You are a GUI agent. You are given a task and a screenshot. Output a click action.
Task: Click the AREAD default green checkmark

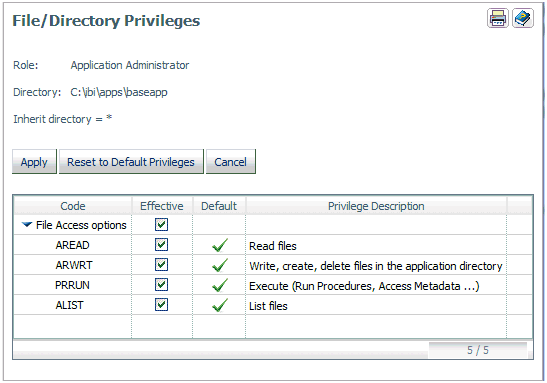pos(220,245)
